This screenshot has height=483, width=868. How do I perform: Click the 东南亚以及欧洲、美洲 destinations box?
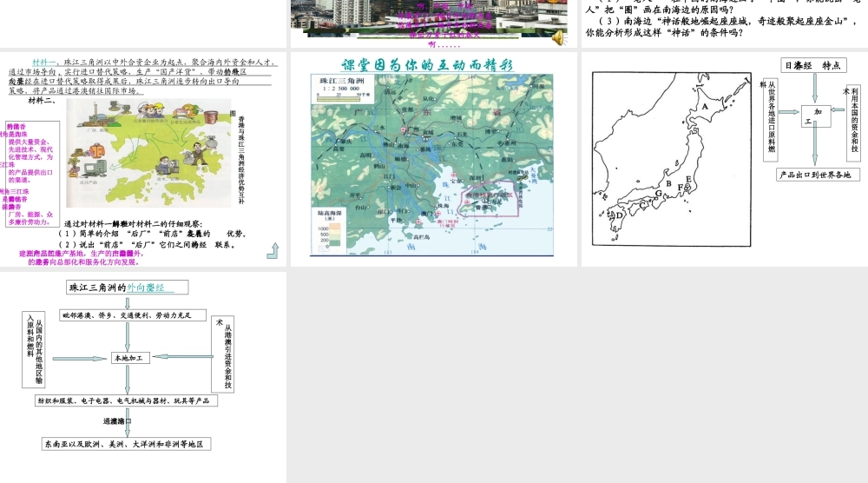126,444
